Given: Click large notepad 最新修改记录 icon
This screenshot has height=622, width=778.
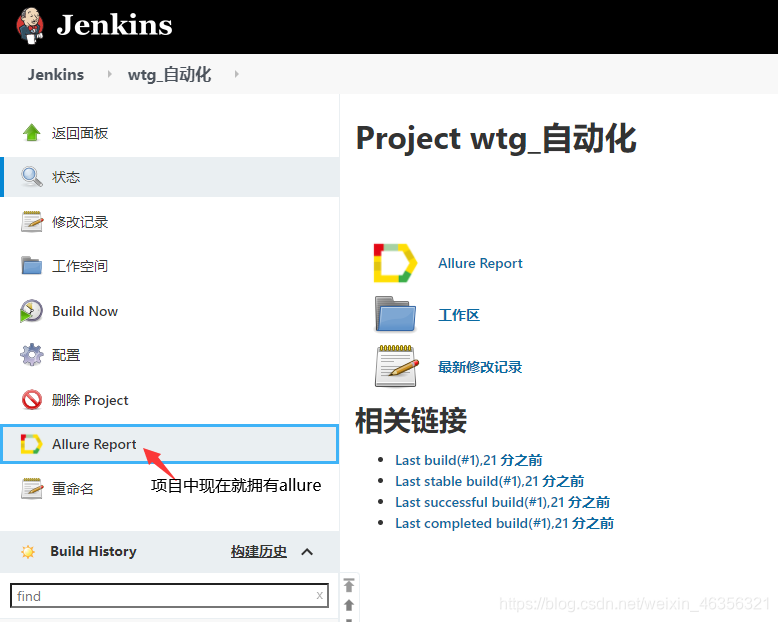Looking at the screenshot, I should [x=395, y=366].
